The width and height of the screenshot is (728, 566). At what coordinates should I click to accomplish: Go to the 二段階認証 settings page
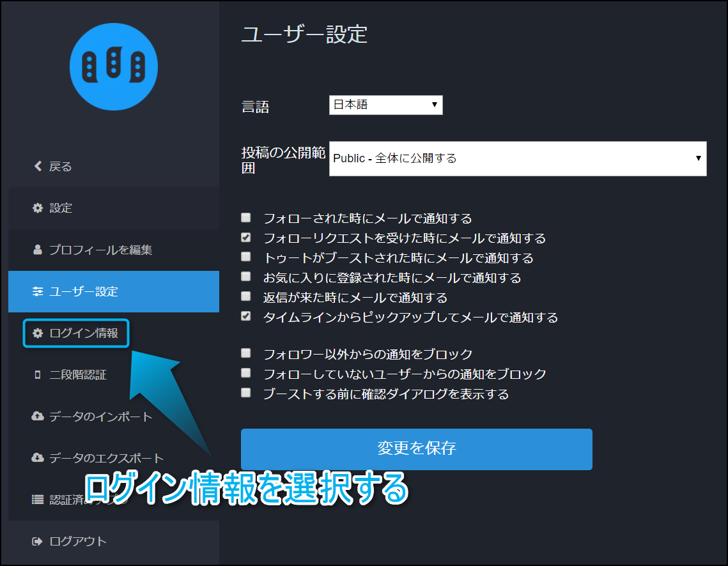[x=78, y=375]
